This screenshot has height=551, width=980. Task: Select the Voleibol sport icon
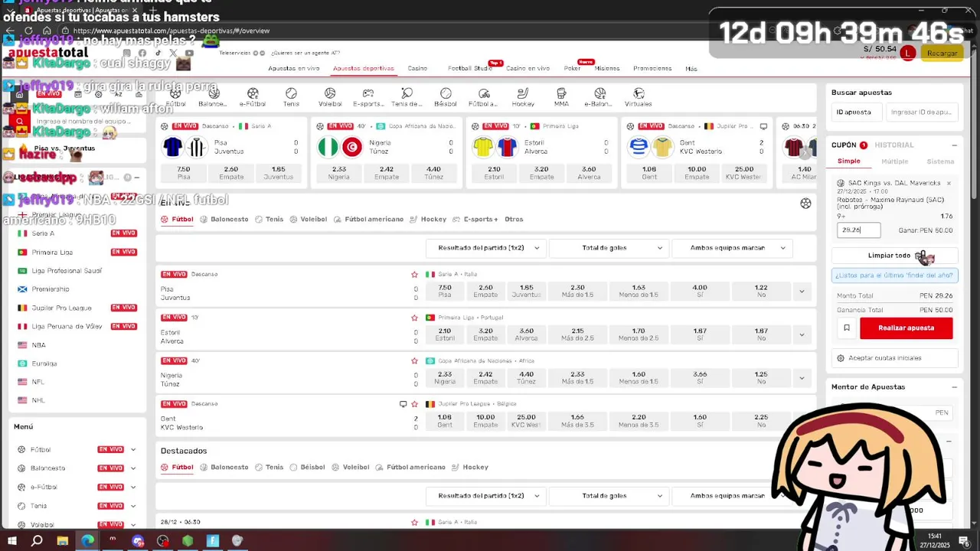click(330, 97)
